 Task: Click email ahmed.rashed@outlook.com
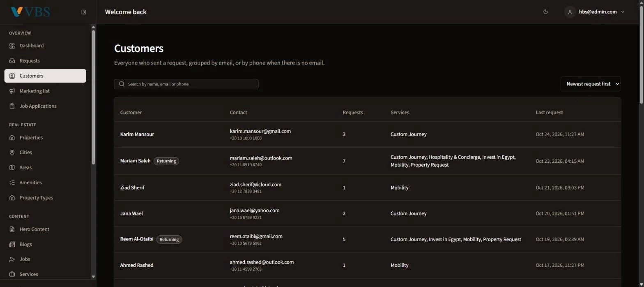pos(262,262)
